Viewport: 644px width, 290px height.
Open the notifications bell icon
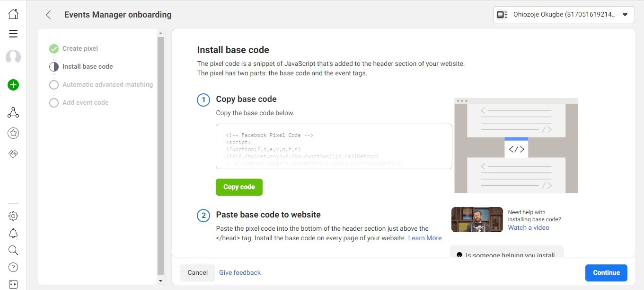tap(13, 233)
